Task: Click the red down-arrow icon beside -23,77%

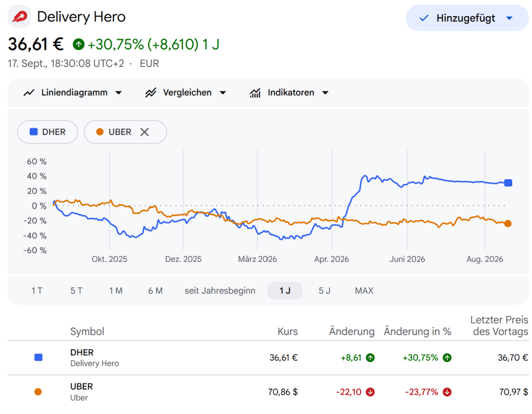Action: [447, 392]
